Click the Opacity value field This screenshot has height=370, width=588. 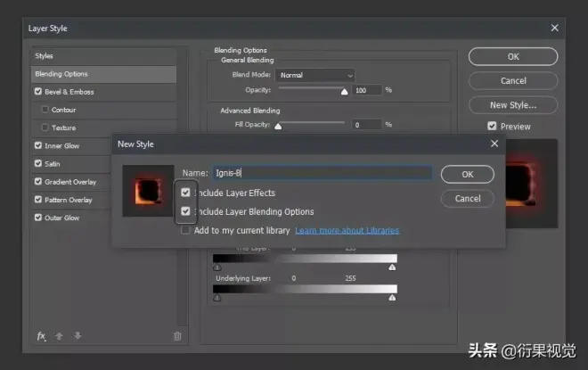pyautogui.click(x=366, y=90)
